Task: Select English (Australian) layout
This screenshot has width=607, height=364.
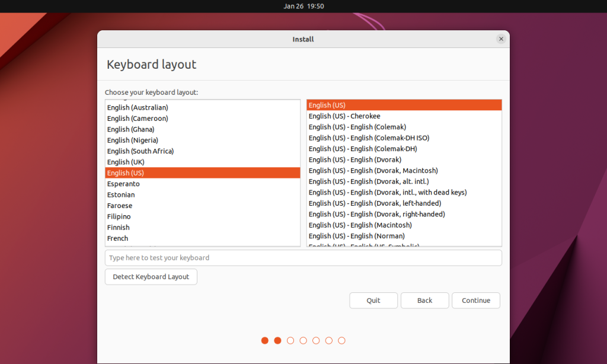Action: click(x=137, y=107)
